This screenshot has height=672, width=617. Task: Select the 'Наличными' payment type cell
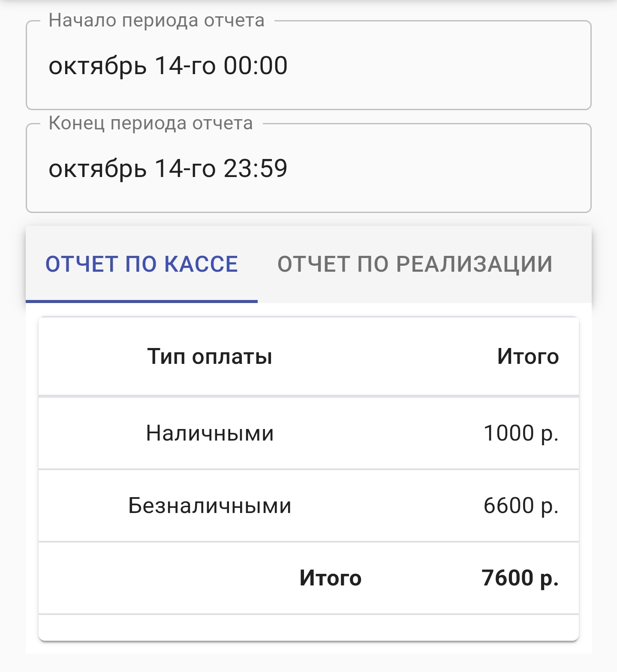point(210,433)
